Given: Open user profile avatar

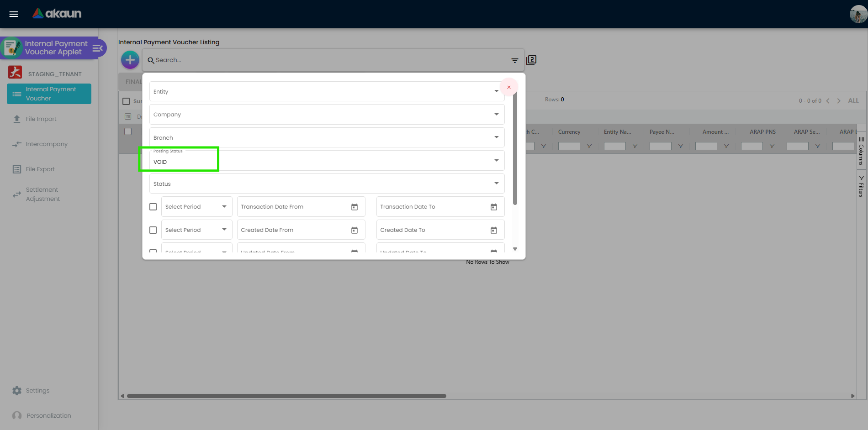Looking at the screenshot, I should 858,14.
